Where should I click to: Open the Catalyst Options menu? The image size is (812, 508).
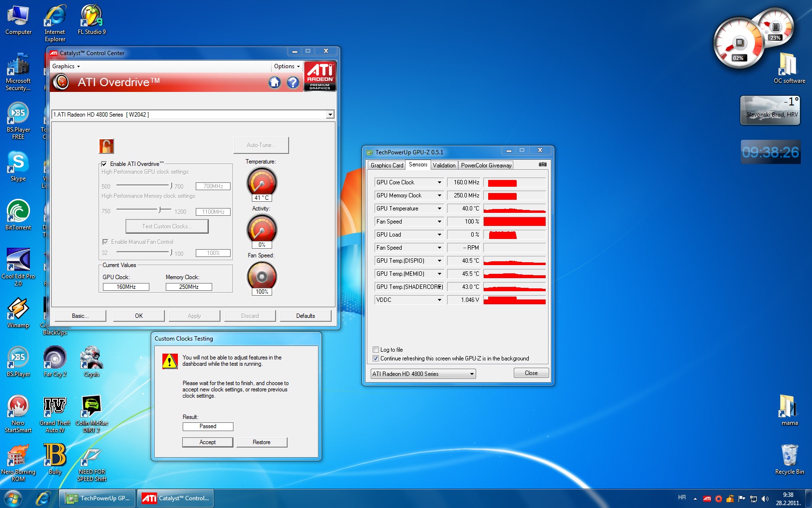(x=287, y=66)
